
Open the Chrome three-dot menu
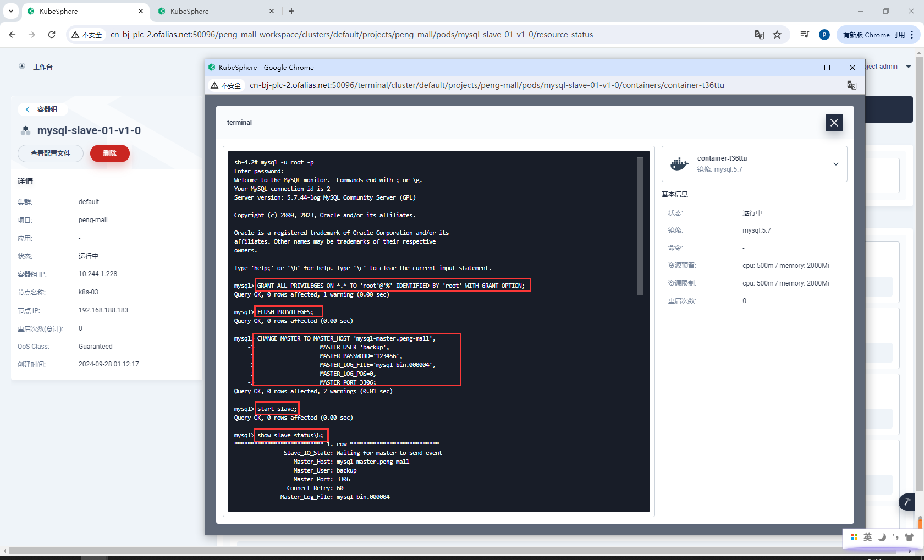click(x=912, y=35)
